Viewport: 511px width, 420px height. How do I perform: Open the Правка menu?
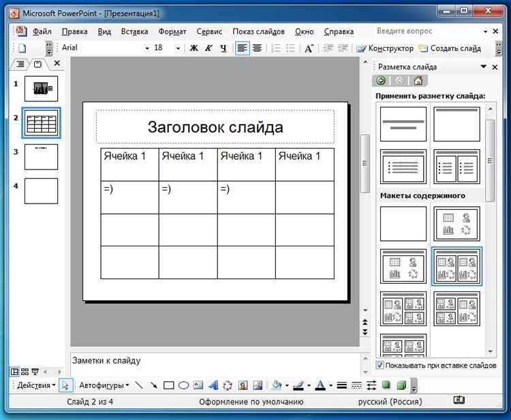point(75,31)
